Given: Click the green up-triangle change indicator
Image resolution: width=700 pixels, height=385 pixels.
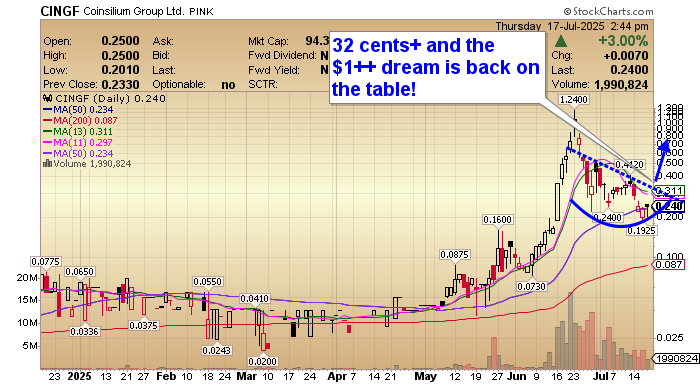Looking at the screenshot, I should click(x=561, y=42).
